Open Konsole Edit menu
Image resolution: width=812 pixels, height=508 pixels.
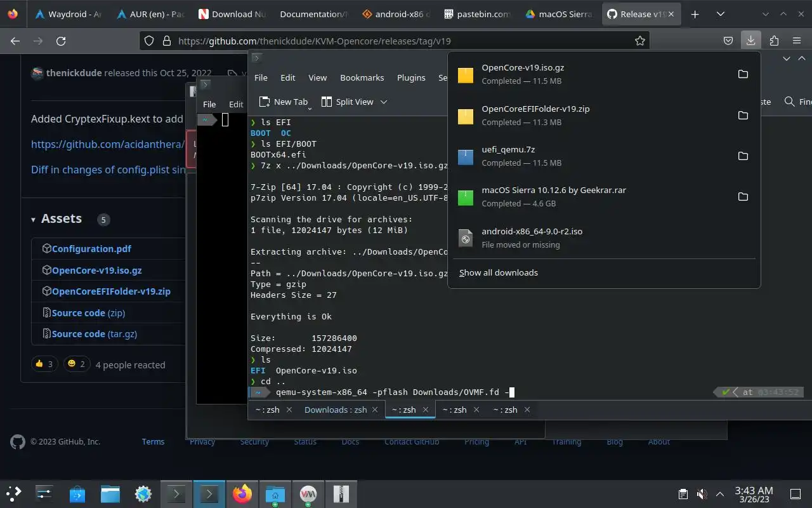288,77
